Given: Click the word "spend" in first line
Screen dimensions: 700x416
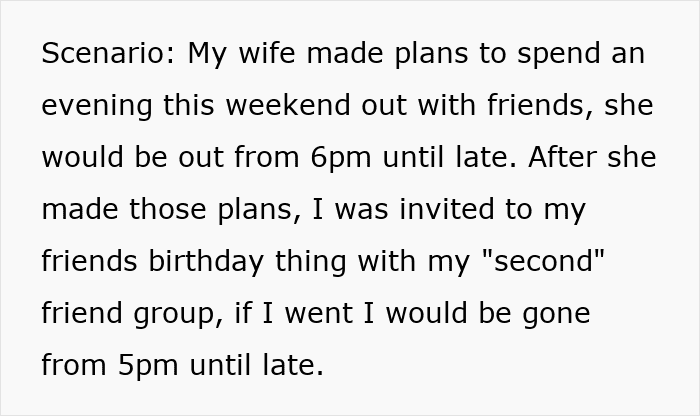Looking at the screenshot, I should pos(559,53).
